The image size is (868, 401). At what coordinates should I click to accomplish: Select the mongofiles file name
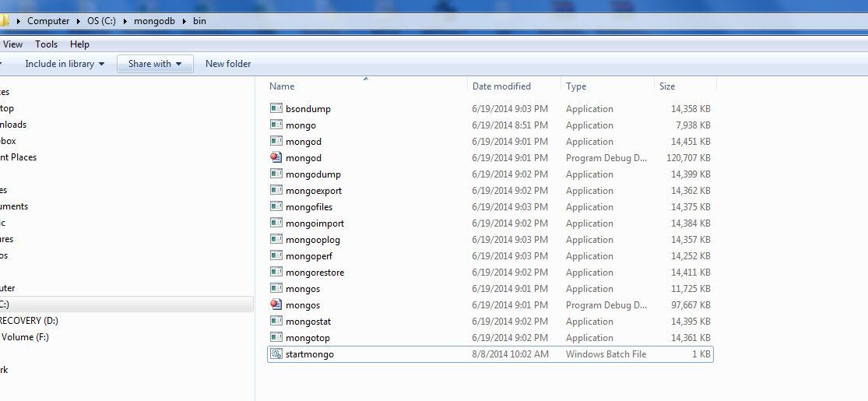pos(309,206)
